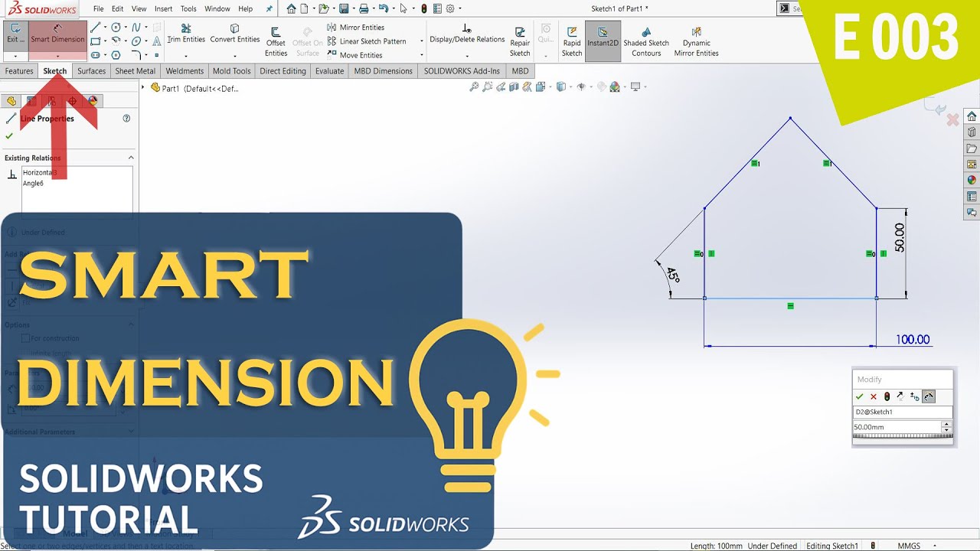The image size is (980, 551).
Task: Click the Home icon in the title bar
Action: (292, 8)
